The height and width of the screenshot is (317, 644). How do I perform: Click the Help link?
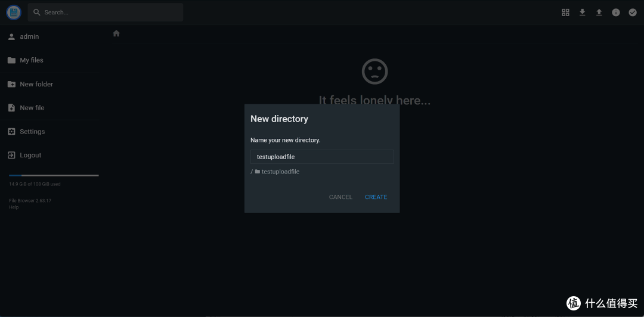pos(14,207)
